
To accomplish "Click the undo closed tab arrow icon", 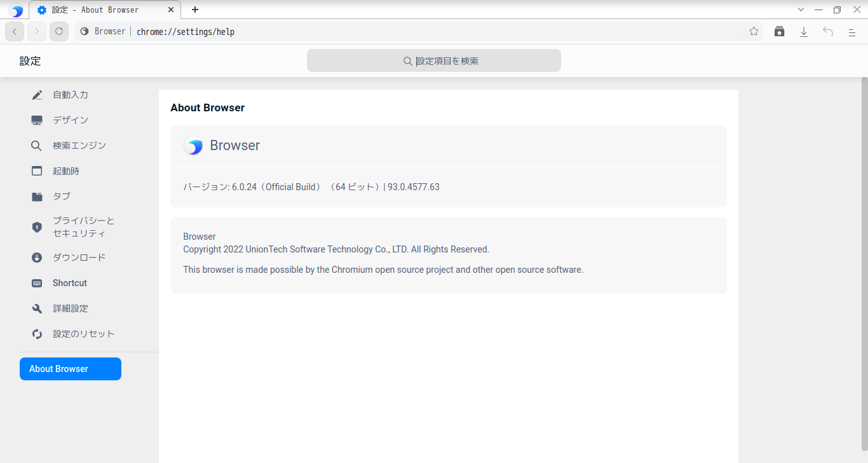I will [x=828, y=31].
